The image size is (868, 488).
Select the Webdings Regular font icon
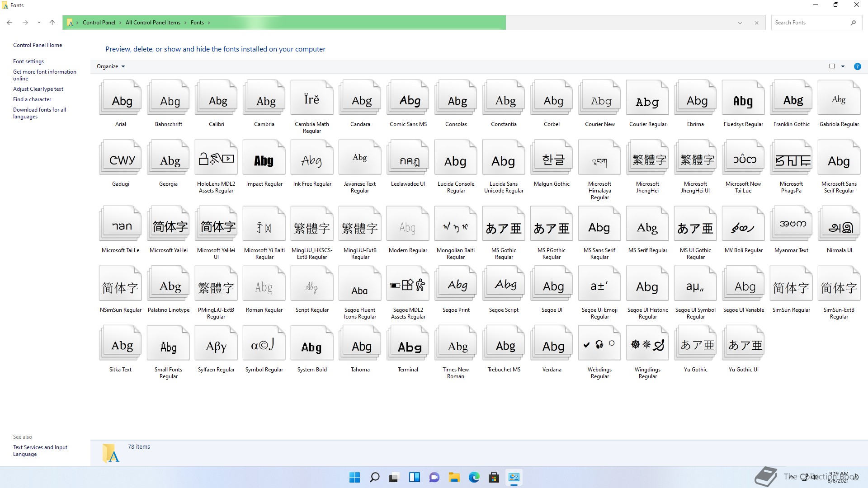pos(600,343)
